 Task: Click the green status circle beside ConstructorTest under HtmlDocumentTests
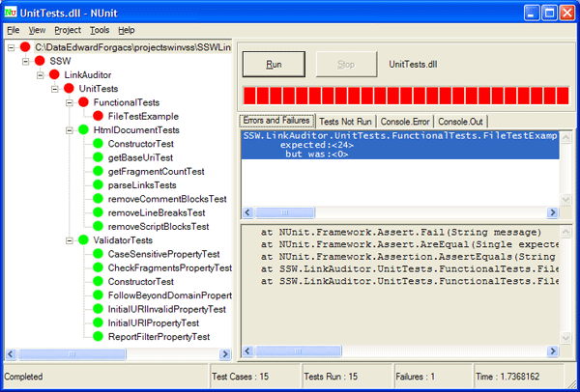(x=98, y=144)
